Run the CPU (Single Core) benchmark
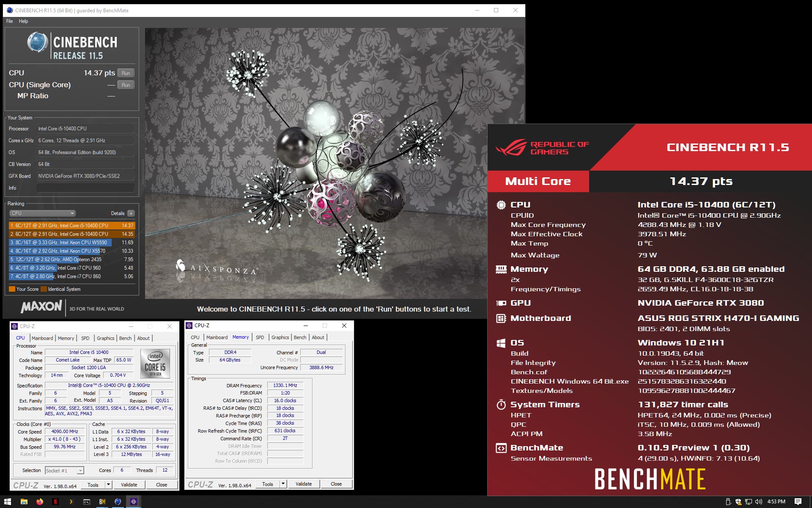Image resolution: width=812 pixels, height=508 pixels. [126, 85]
